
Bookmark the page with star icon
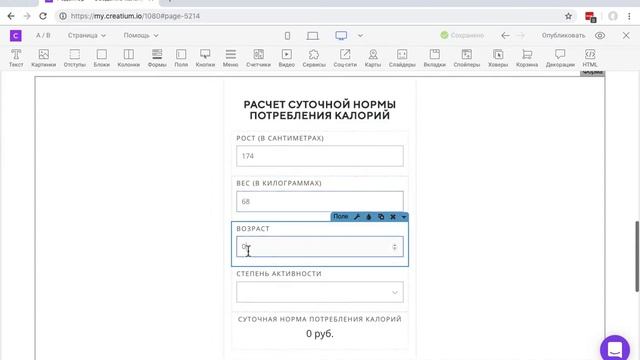(568, 16)
